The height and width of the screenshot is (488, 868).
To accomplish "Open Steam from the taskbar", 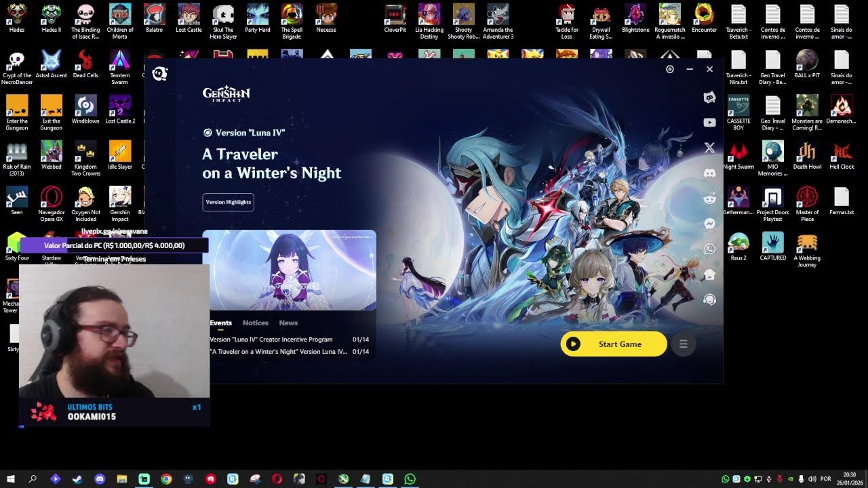I will 77,479.
